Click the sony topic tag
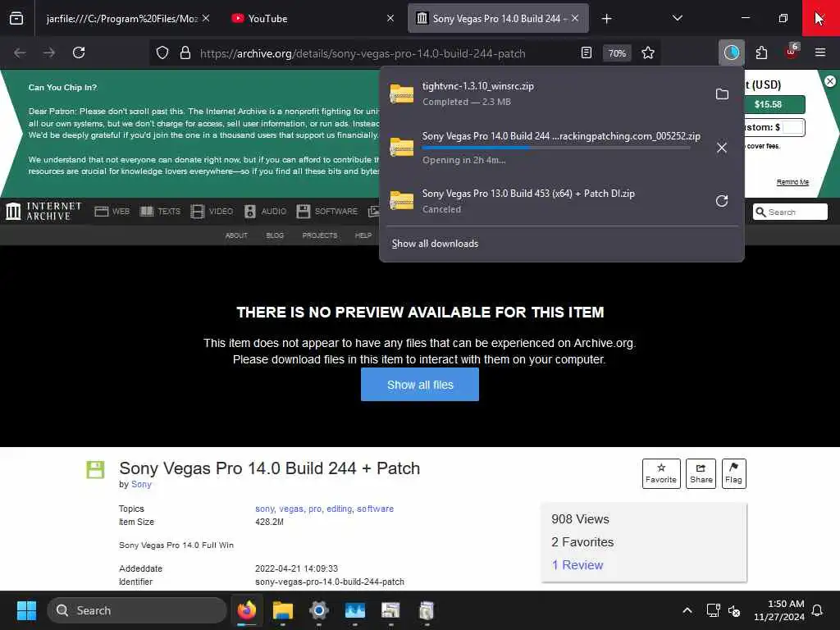 pyautogui.click(x=265, y=509)
